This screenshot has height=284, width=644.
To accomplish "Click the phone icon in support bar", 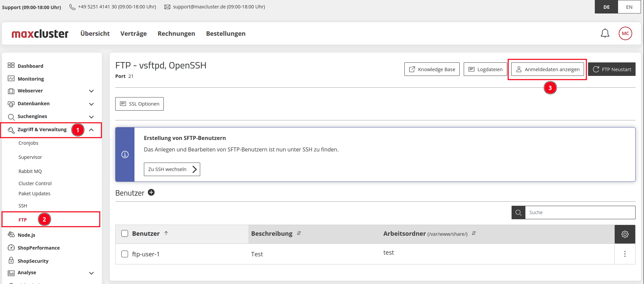I will pos(72,7).
